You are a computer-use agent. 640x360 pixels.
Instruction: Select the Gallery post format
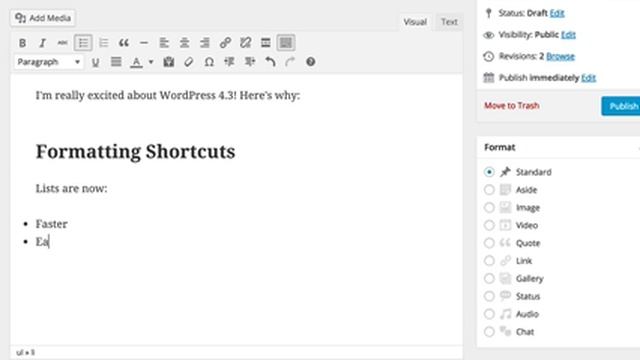click(x=489, y=278)
